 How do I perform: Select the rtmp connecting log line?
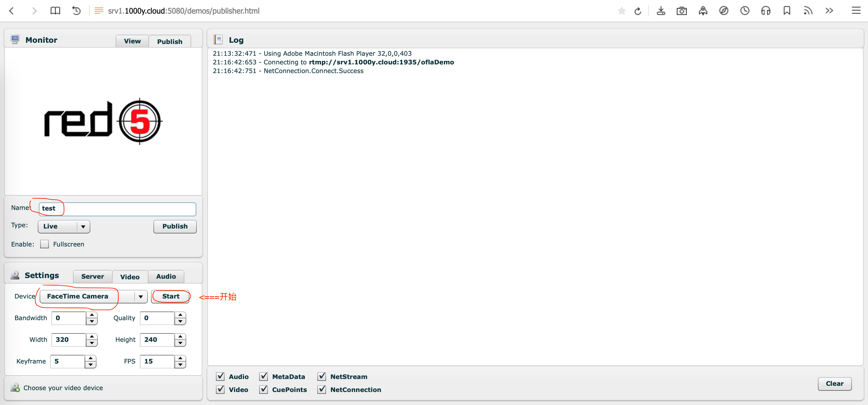coord(333,62)
